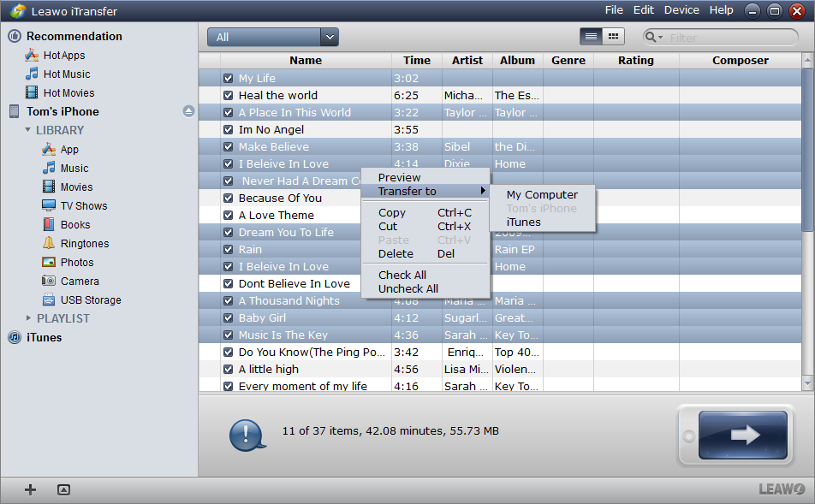Uncheck the A little high checkbox
This screenshot has width=815, height=504.
[x=229, y=370]
